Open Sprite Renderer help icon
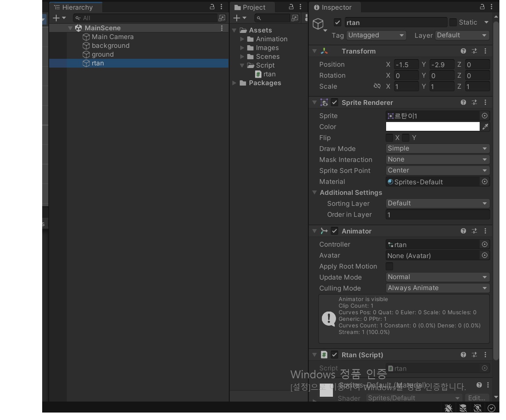Screen dimensions: 506x420 (x=463, y=102)
